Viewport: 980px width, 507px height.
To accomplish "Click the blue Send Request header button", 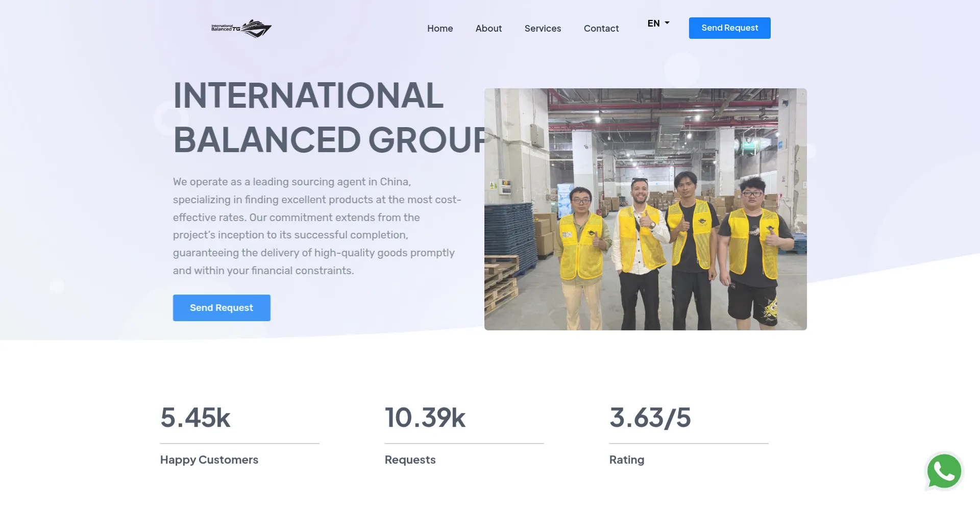I will 729,28.
